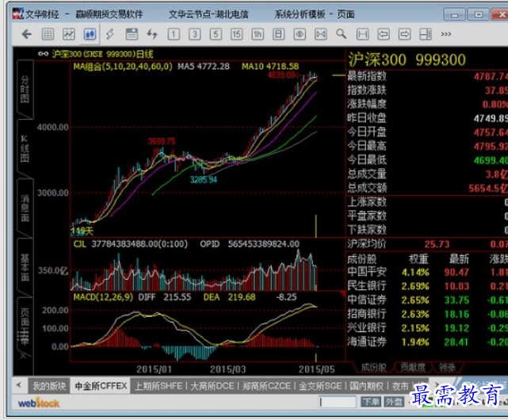Open the save/disk toolbar icon
The width and height of the screenshot is (508, 420).
132,34
